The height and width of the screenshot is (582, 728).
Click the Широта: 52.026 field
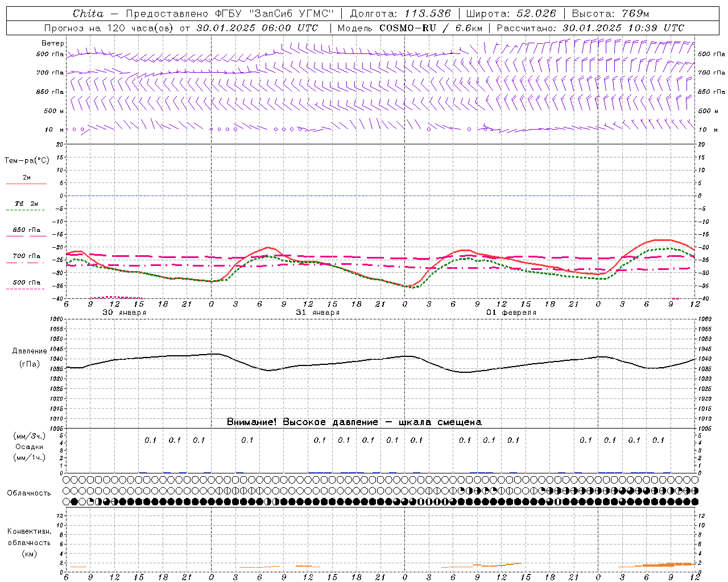coord(511,14)
